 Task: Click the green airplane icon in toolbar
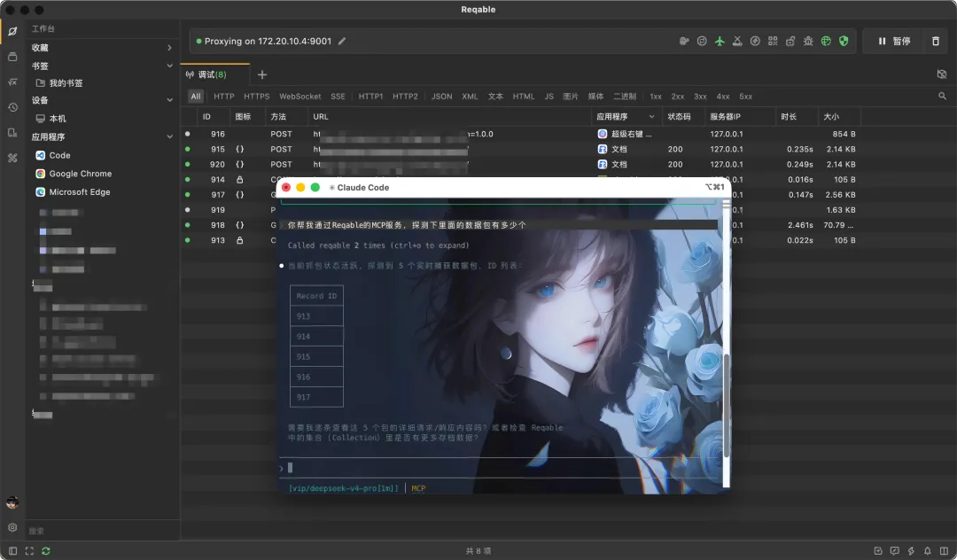pos(720,41)
